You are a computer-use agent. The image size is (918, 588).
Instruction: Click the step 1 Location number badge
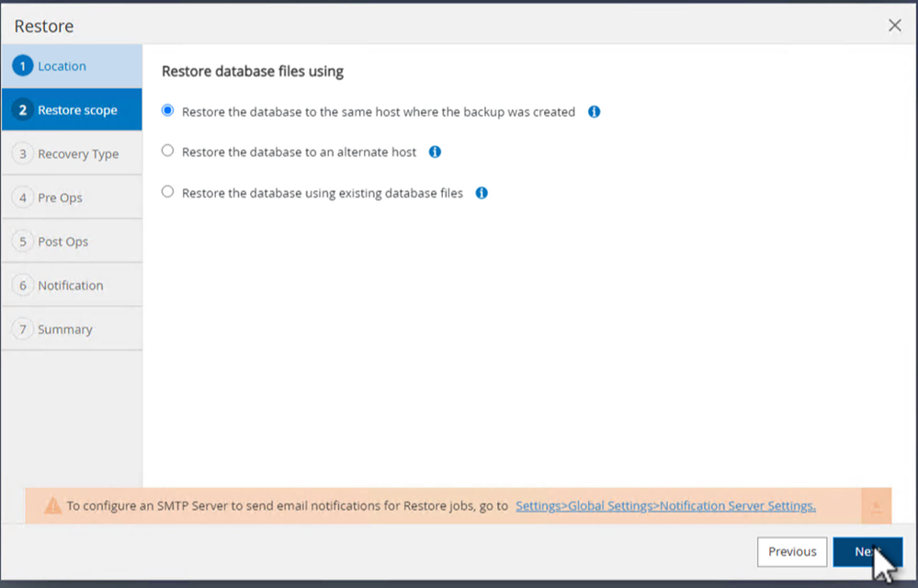(24, 66)
